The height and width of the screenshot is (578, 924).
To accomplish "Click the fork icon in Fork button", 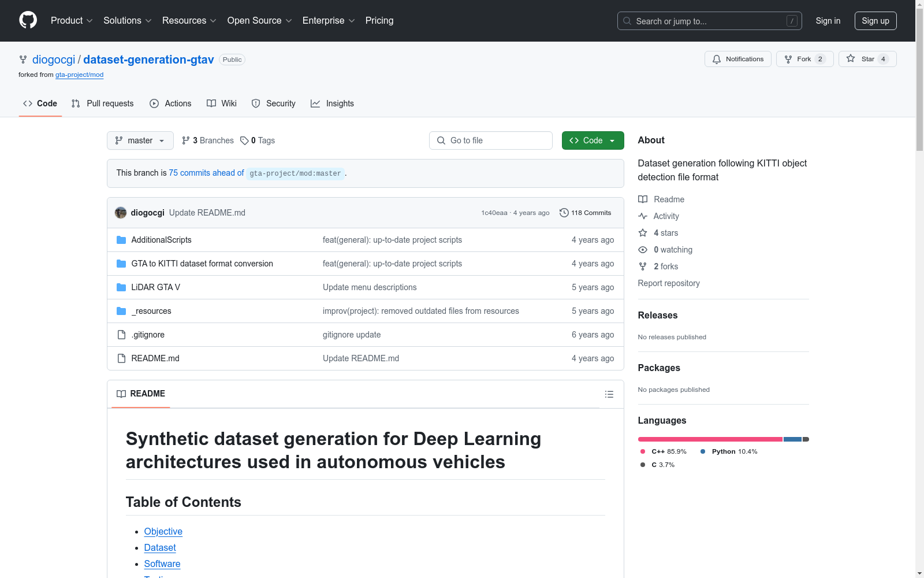I will 788,59.
